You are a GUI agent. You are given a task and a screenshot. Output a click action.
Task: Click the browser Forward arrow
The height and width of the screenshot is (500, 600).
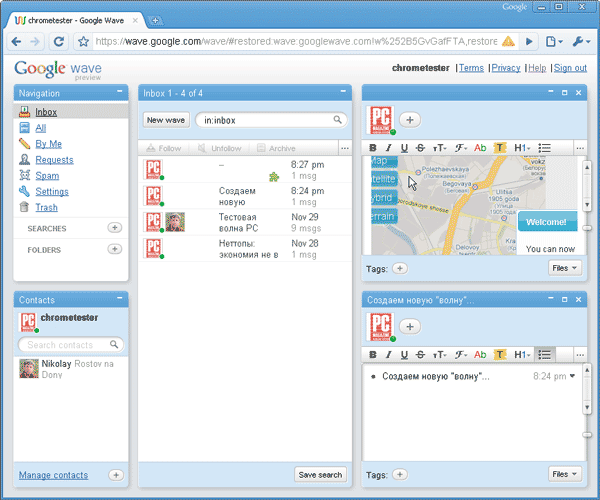[35, 41]
